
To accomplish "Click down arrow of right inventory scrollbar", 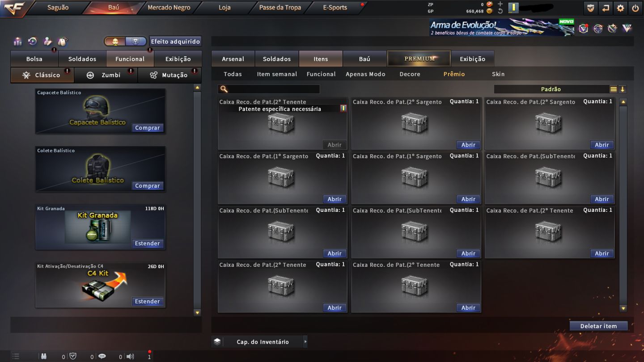I will pos(623,308).
